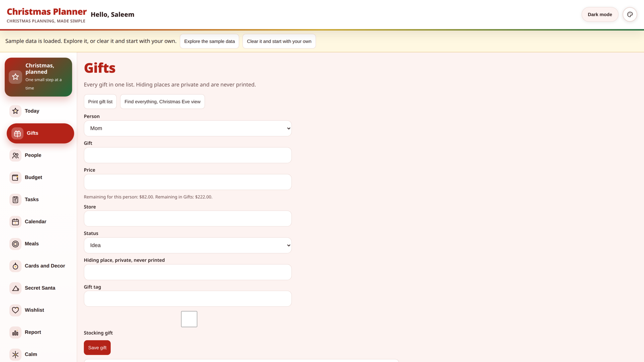
Task: Open the Status dropdown showing Idea
Action: (188, 245)
